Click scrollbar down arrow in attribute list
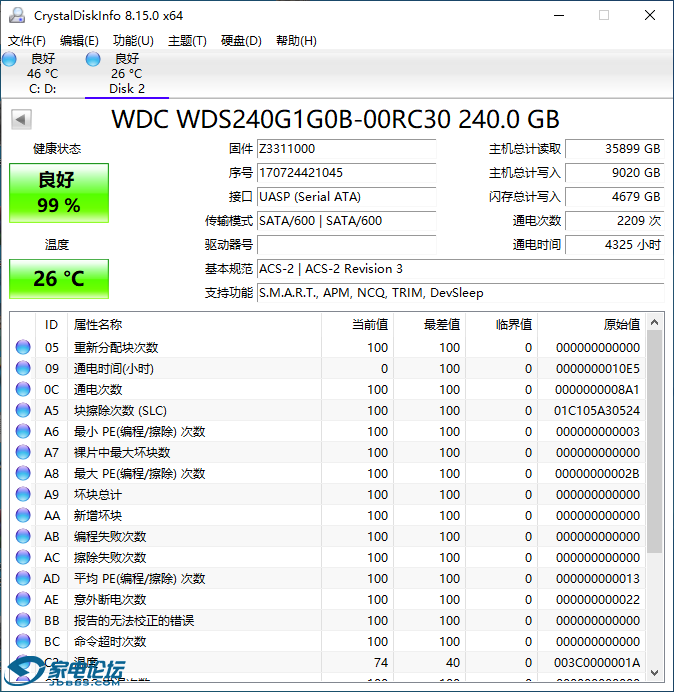 pyautogui.click(x=655, y=673)
